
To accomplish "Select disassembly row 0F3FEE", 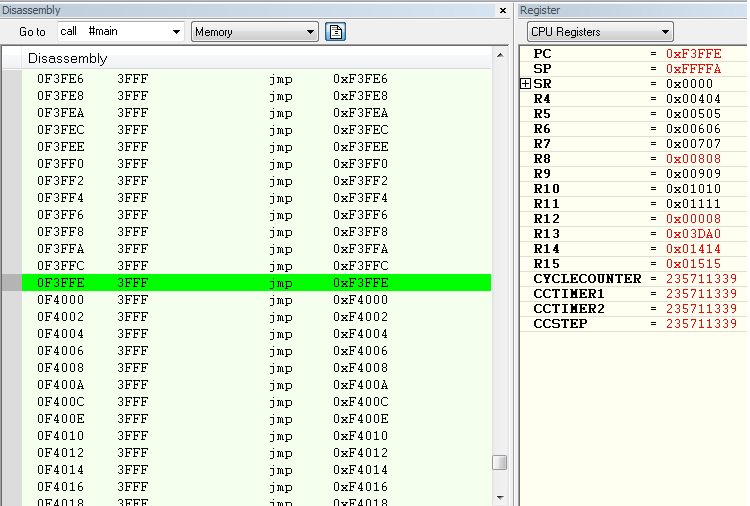I will 256,147.
